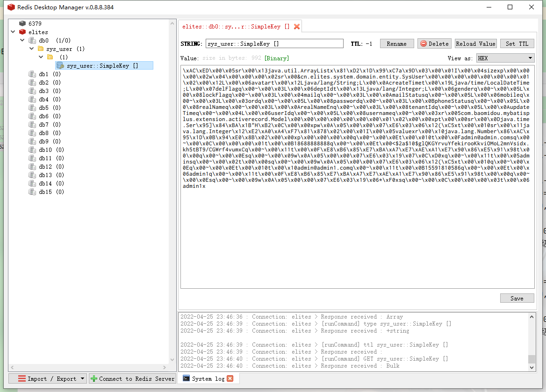
Task: Collapse the unnamed (1) subfolder
Action: (41, 57)
